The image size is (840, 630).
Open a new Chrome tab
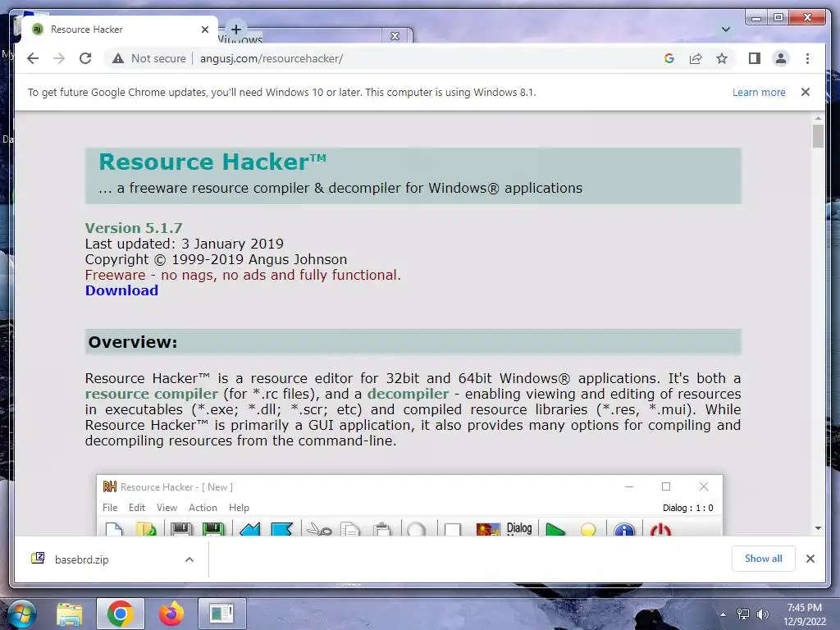coord(236,29)
